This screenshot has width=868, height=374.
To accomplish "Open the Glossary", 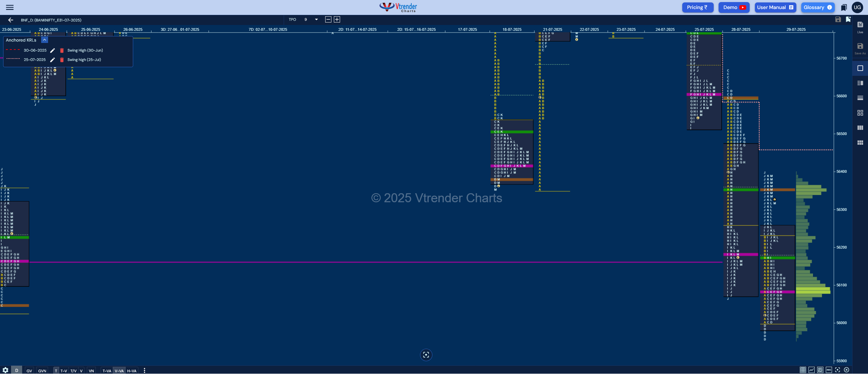I will (818, 7).
